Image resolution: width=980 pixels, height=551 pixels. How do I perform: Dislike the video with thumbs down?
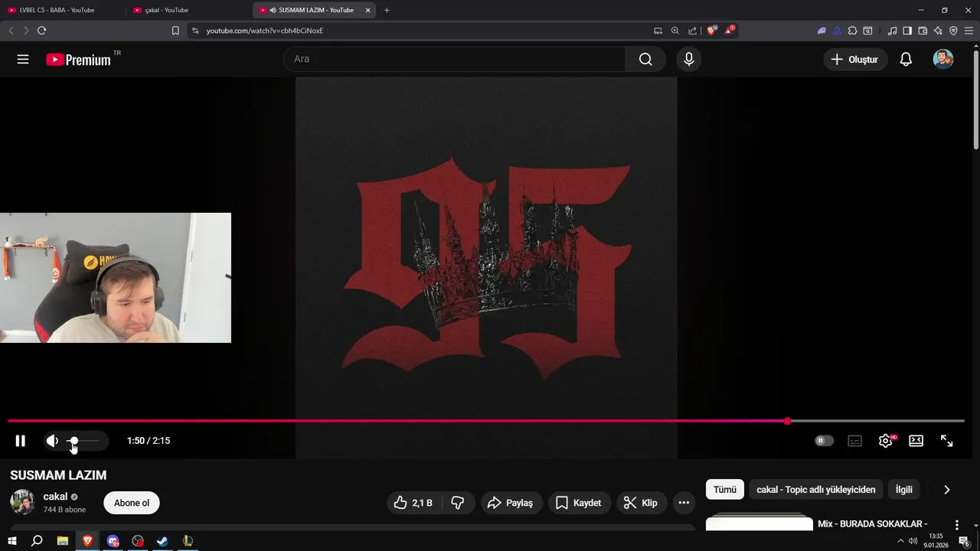[x=458, y=503]
